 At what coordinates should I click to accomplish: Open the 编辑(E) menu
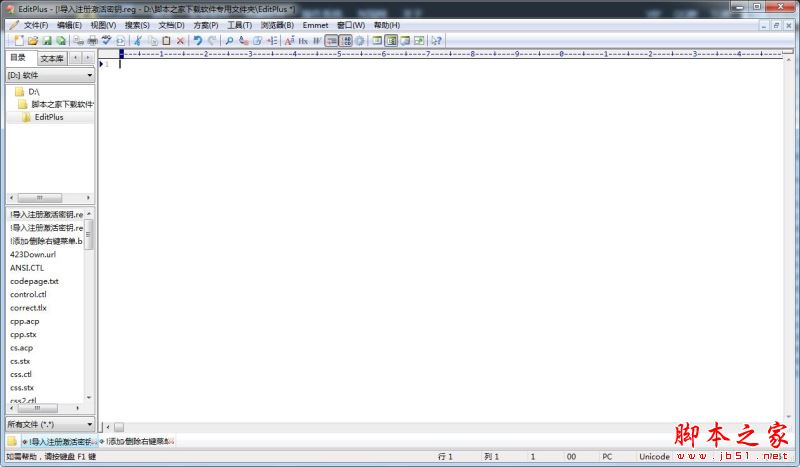coord(69,25)
